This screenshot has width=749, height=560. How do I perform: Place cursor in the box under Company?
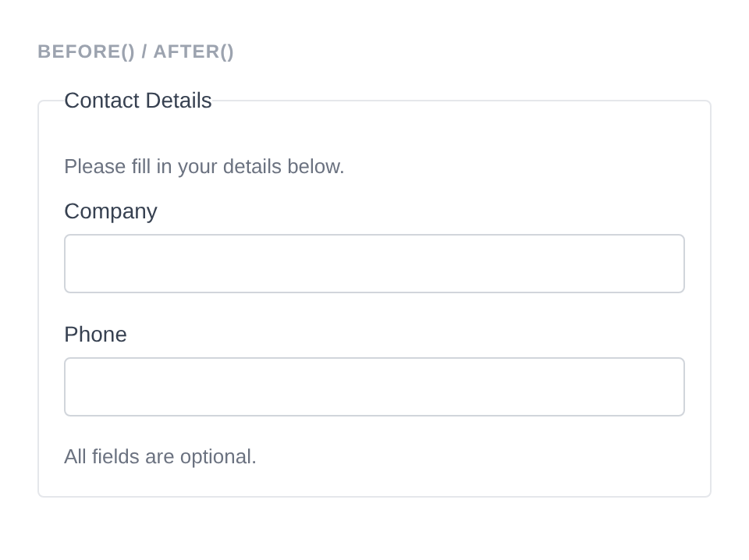pos(374,264)
